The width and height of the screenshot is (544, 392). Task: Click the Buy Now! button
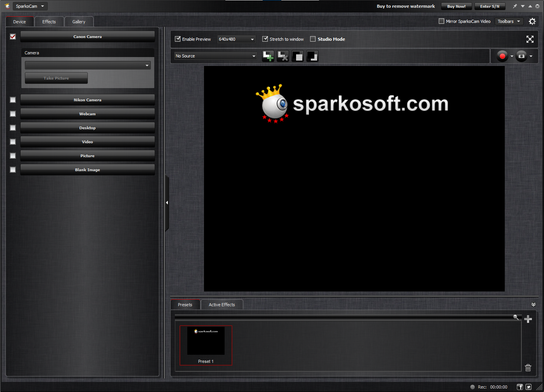[456, 6]
